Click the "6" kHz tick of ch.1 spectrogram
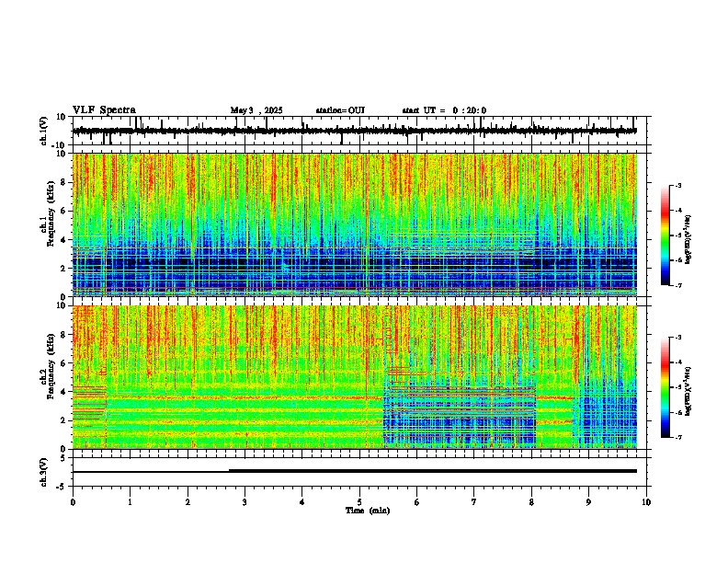This screenshot has height=563, width=728. 63,212
